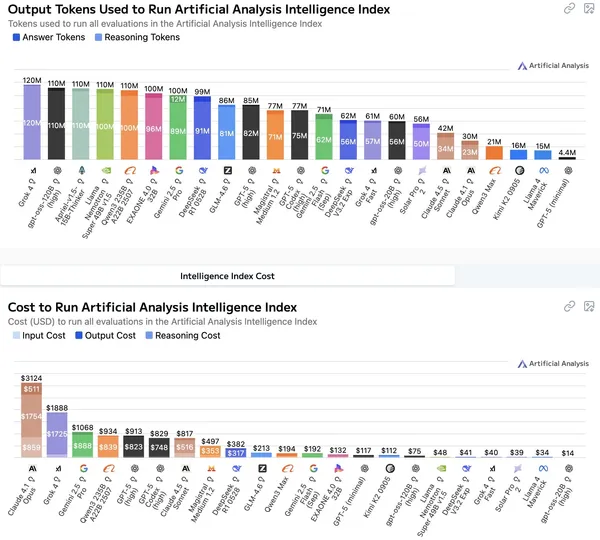Copy link to the Cost chart
600x540 pixels.
click(569, 306)
